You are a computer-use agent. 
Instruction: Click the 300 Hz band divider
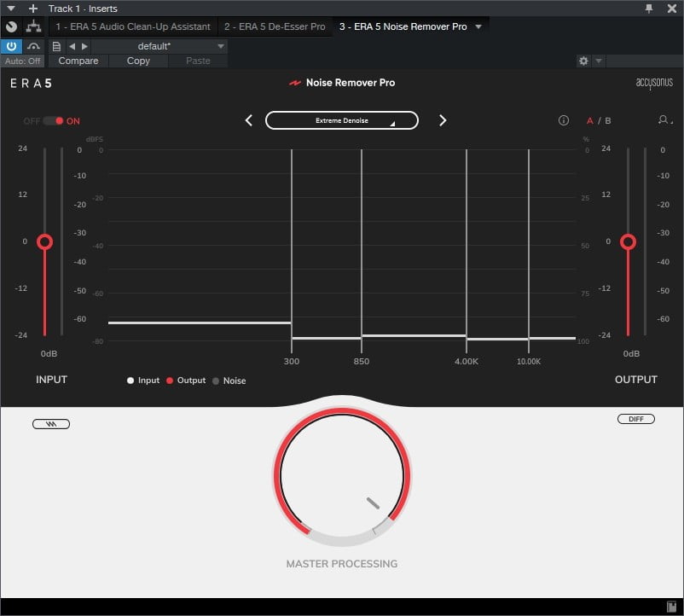tap(292, 251)
